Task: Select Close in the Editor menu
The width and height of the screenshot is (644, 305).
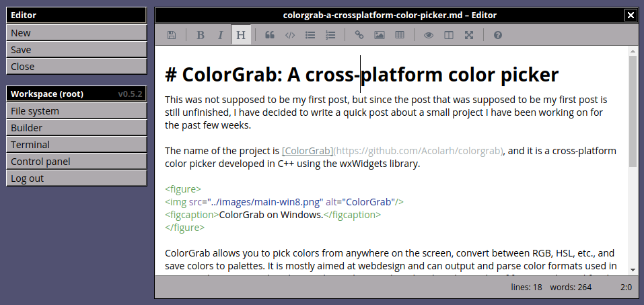Action: pos(77,67)
